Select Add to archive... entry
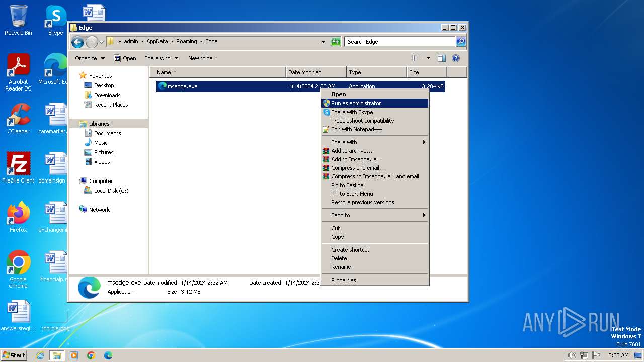Screen dimensions: 644x362 click(375, 151)
